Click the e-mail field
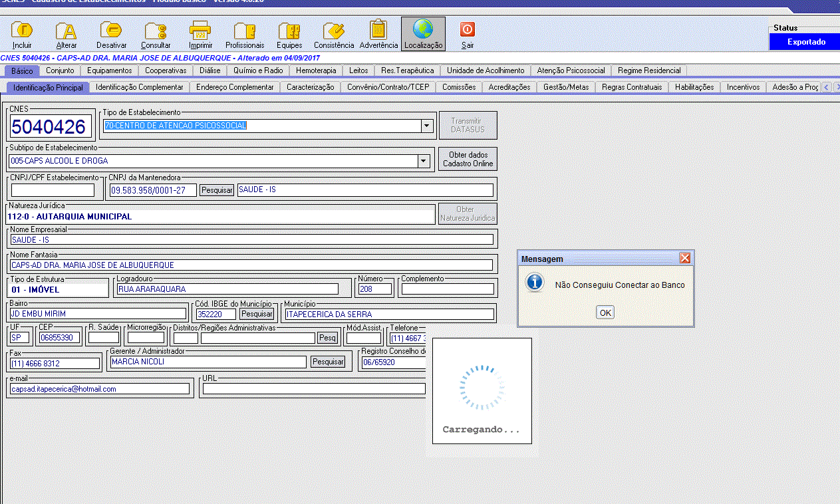The width and height of the screenshot is (840, 504). [x=100, y=388]
